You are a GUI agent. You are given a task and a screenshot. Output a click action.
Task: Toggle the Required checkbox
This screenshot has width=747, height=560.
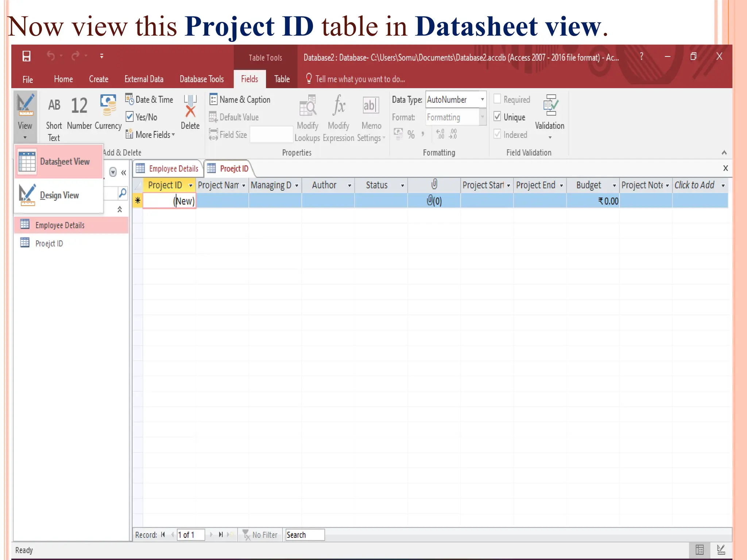(x=497, y=99)
